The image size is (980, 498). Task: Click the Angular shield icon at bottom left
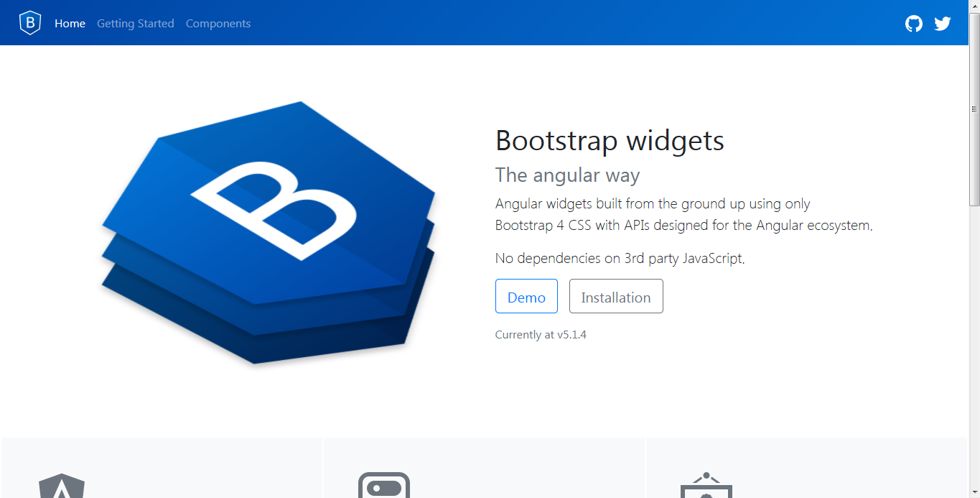tap(60, 489)
